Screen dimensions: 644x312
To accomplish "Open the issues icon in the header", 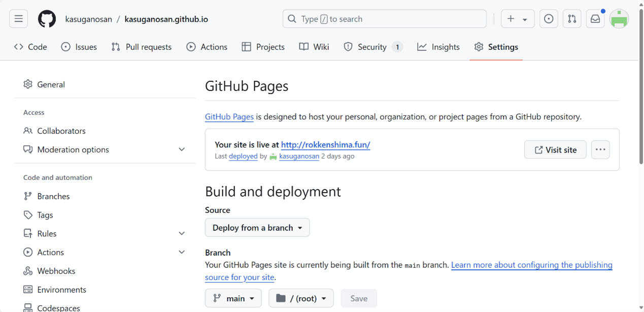I will [x=549, y=19].
